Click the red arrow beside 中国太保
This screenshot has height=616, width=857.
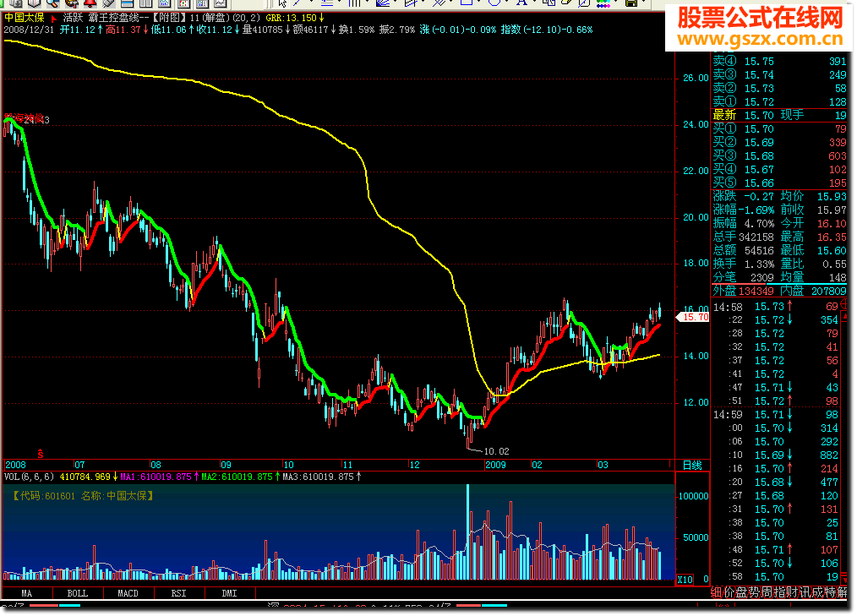(x=55, y=17)
